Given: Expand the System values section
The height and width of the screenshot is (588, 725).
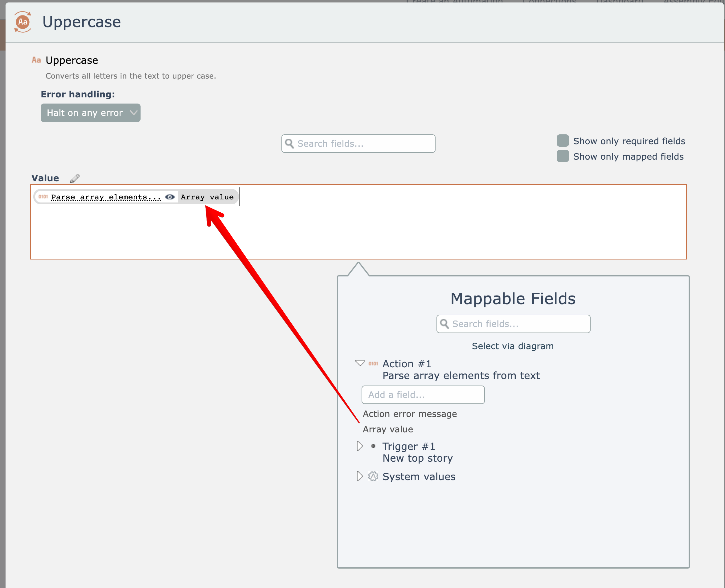Looking at the screenshot, I should (x=360, y=476).
